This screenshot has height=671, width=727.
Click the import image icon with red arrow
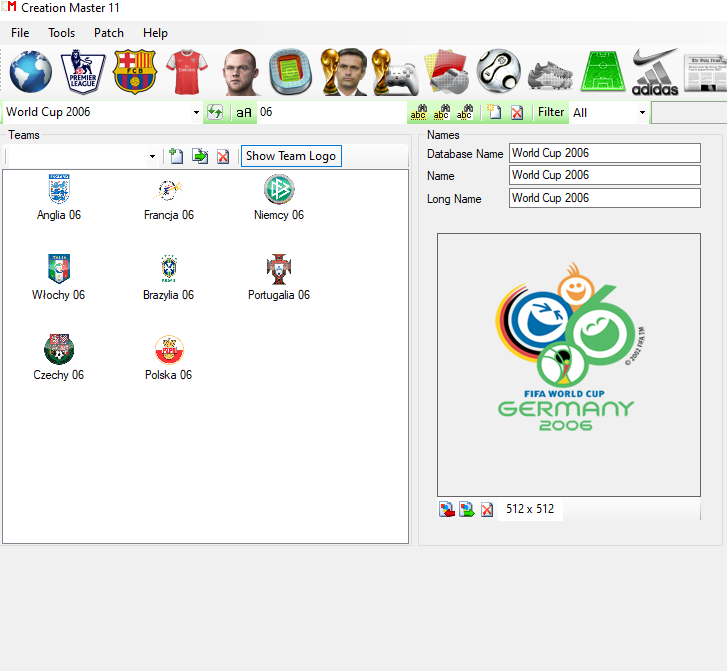pyautogui.click(x=446, y=509)
